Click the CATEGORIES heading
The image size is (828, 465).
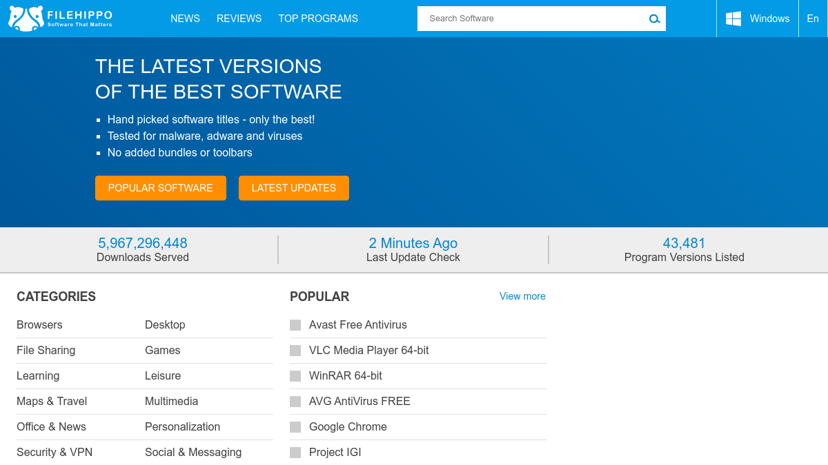pyautogui.click(x=56, y=297)
